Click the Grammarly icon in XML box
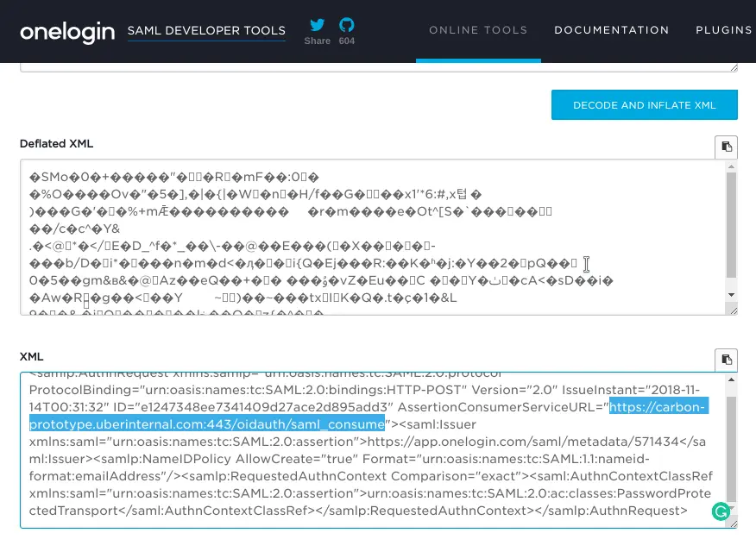This screenshot has width=756, height=558. 720,511
